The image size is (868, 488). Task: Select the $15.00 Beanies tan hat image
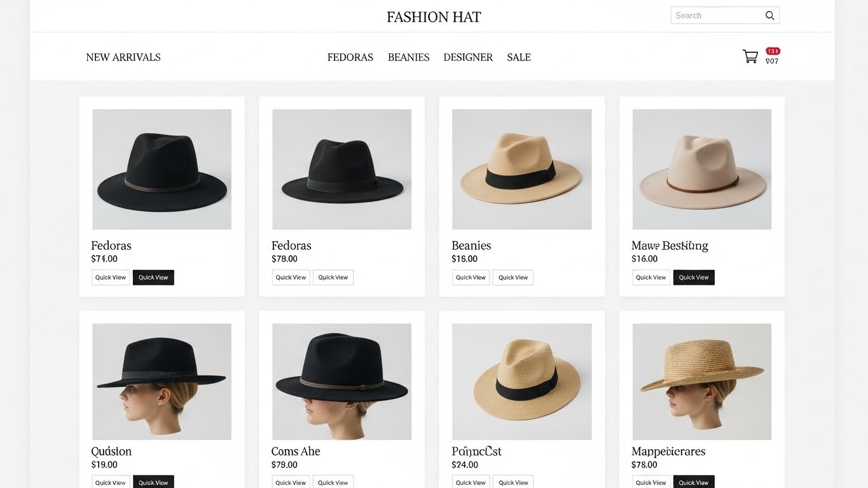tap(521, 169)
